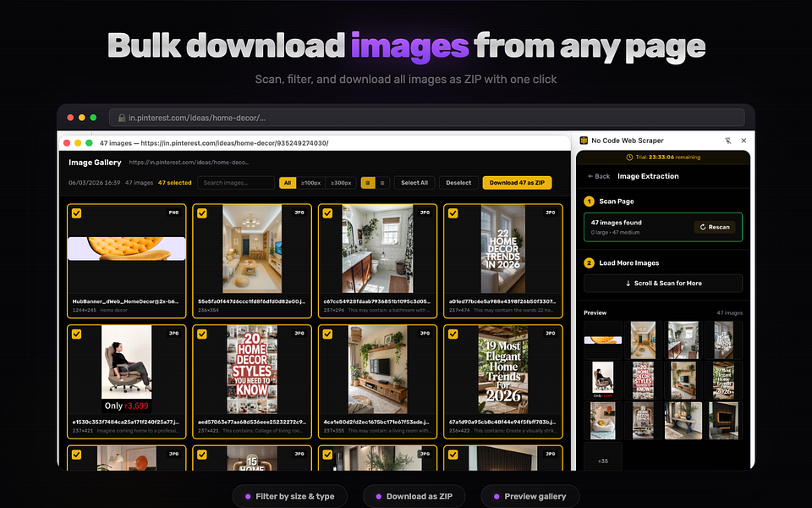Deselect the 20 Home Decor Styles image
This screenshot has width=812, height=508.
pos(202,334)
